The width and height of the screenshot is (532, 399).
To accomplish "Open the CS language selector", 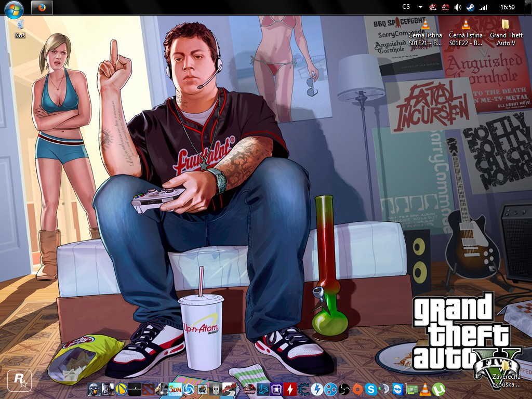I will (406, 7).
